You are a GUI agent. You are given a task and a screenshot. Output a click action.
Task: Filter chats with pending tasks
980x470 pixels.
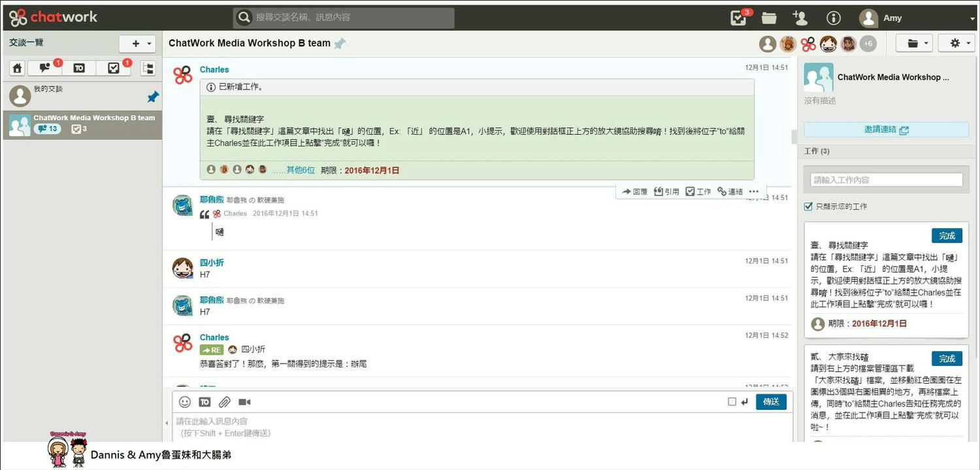pyautogui.click(x=114, y=68)
